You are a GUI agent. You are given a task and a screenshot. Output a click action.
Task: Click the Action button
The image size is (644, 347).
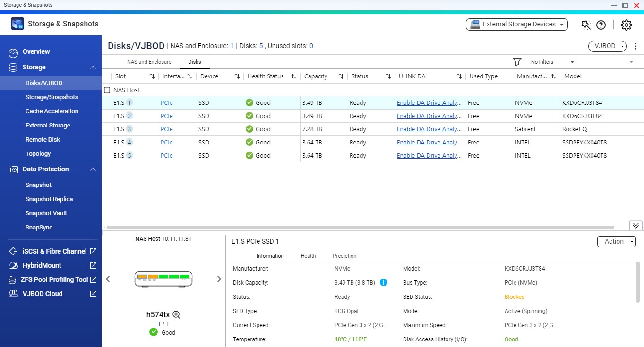point(616,241)
